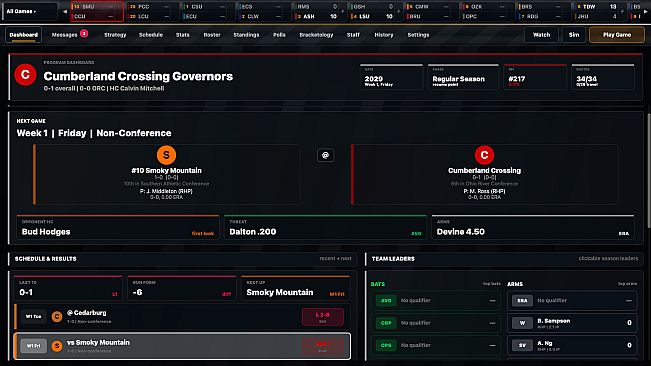Open the All Games dropdown filter
This screenshot has width=651, height=366.
tap(30, 11)
